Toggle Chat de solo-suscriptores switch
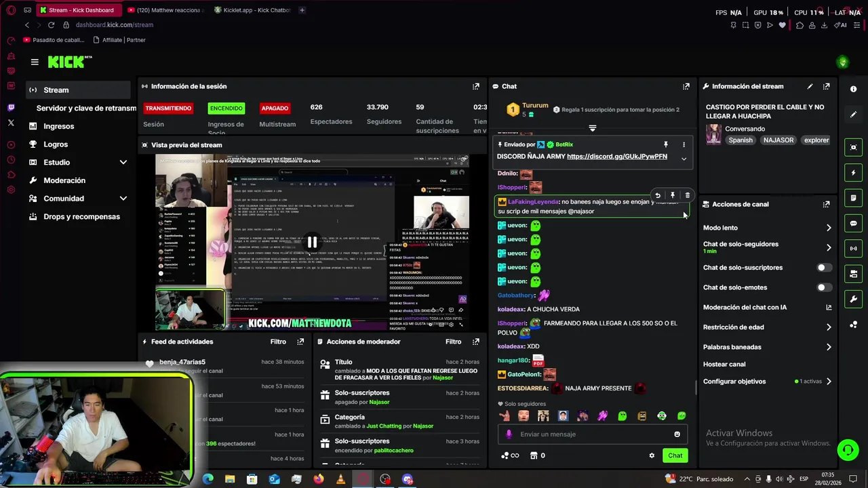868x488 pixels. click(823, 268)
